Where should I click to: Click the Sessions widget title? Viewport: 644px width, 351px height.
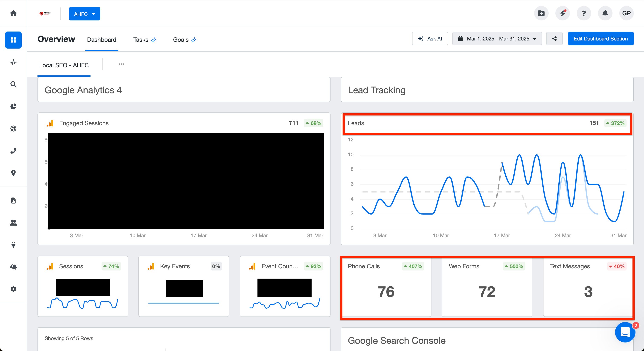click(71, 266)
